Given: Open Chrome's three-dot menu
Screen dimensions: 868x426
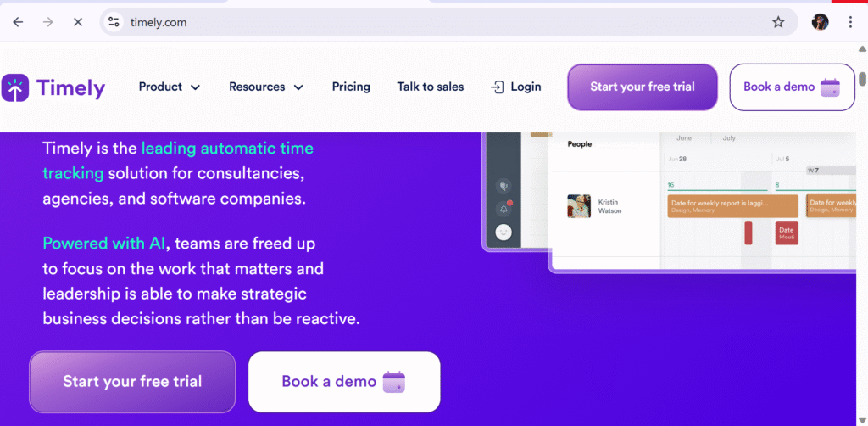Looking at the screenshot, I should [851, 22].
